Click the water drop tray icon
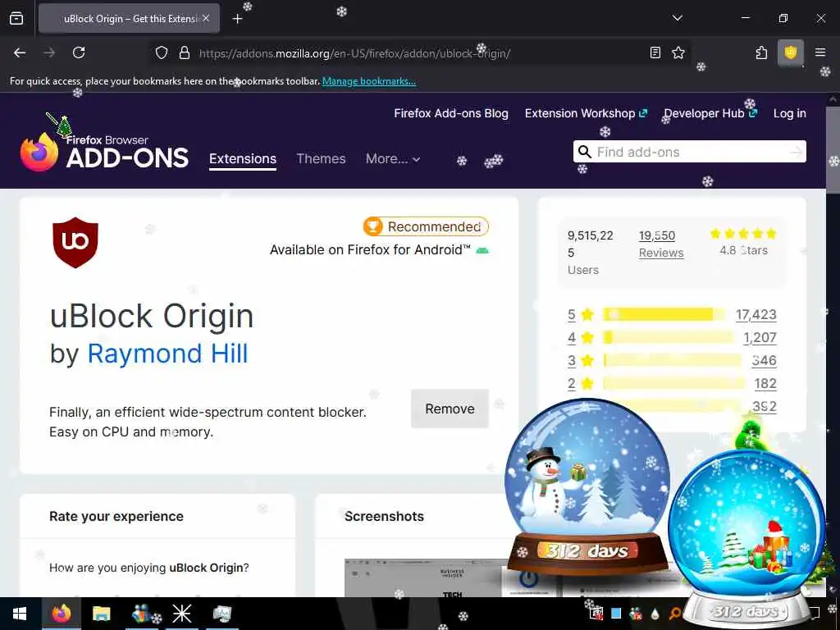The width and height of the screenshot is (840, 630). tap(655, 614)
